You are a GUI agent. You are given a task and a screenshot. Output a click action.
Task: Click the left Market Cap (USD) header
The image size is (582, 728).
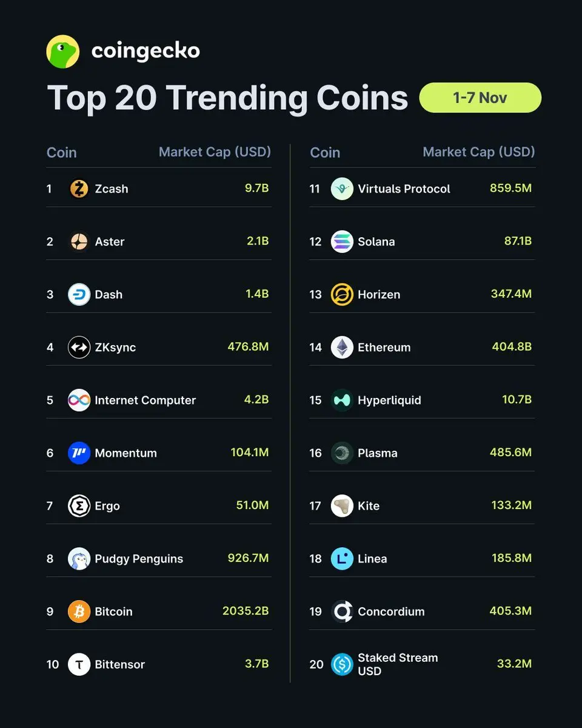pyautogui.click(x=215, y=152)
